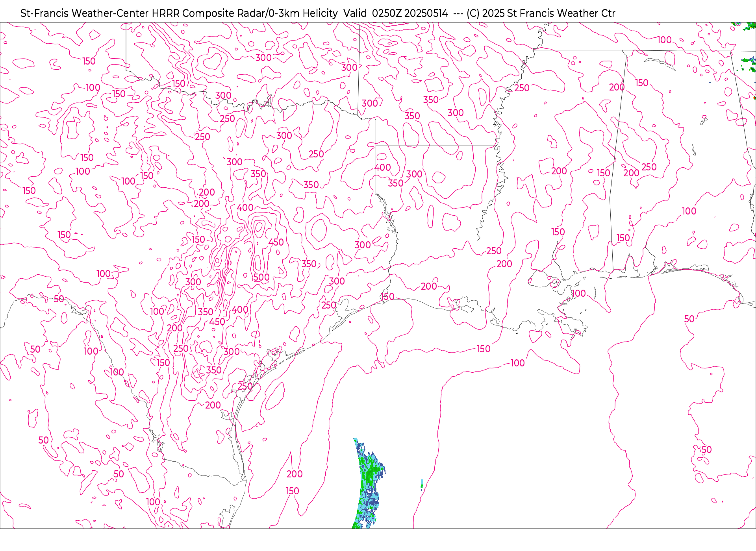756x551 pixels.
Task: Click the "(C) 2025 St Francis Weather Ctr" copyright text
Action: coord(541,13)
